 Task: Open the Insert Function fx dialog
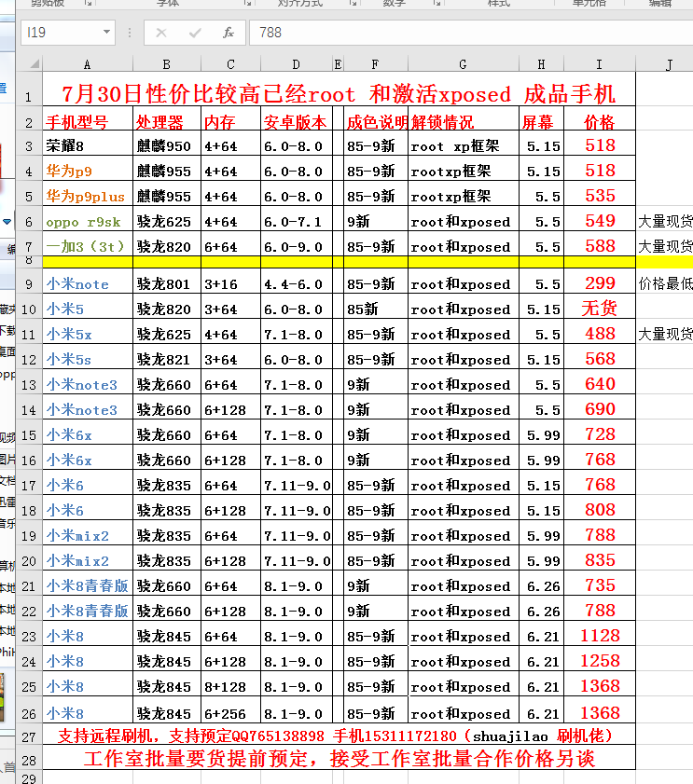[229, 33]
